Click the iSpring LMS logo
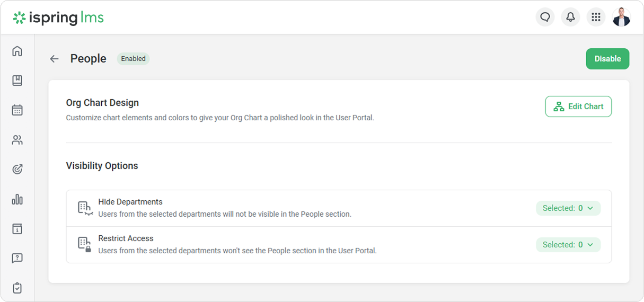 click(x=58, y=18)
